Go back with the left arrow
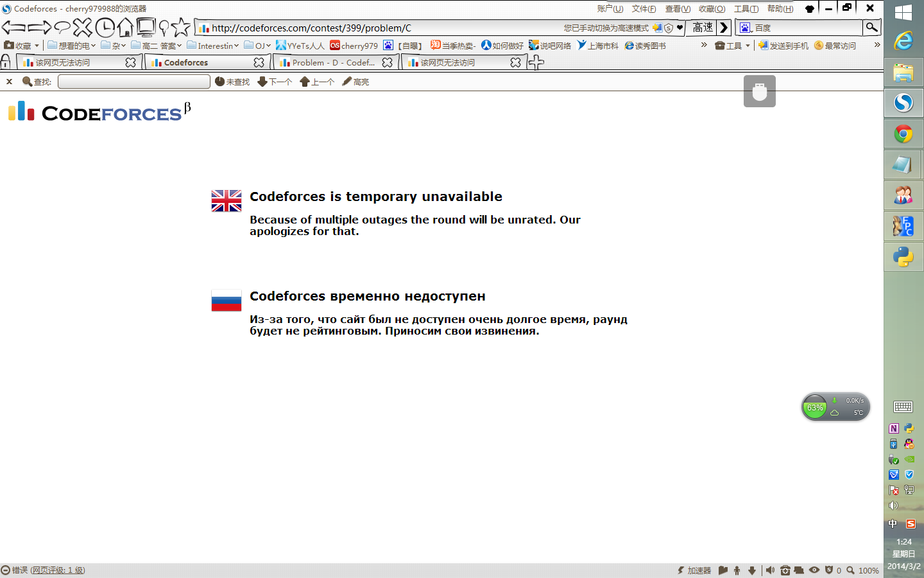This screenshot has width=924, height=578. pos(13,28)
